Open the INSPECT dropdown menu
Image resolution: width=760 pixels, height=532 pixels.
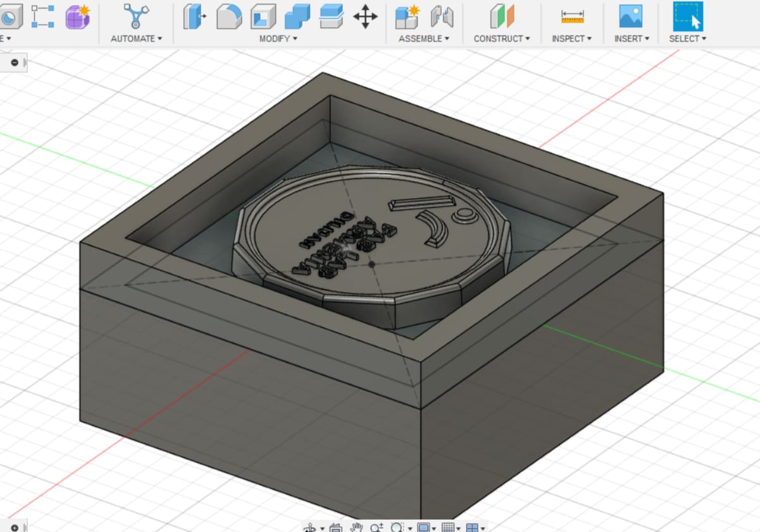[572, 39]
